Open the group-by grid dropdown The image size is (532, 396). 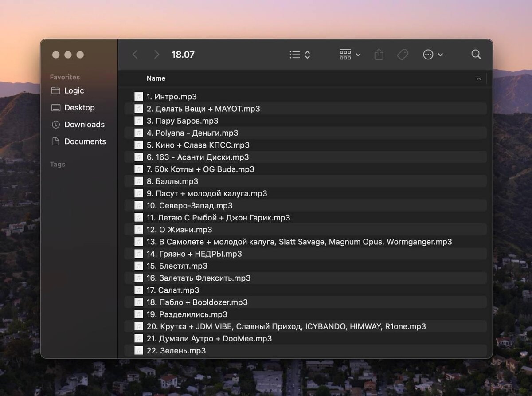[x=350, y=55]
